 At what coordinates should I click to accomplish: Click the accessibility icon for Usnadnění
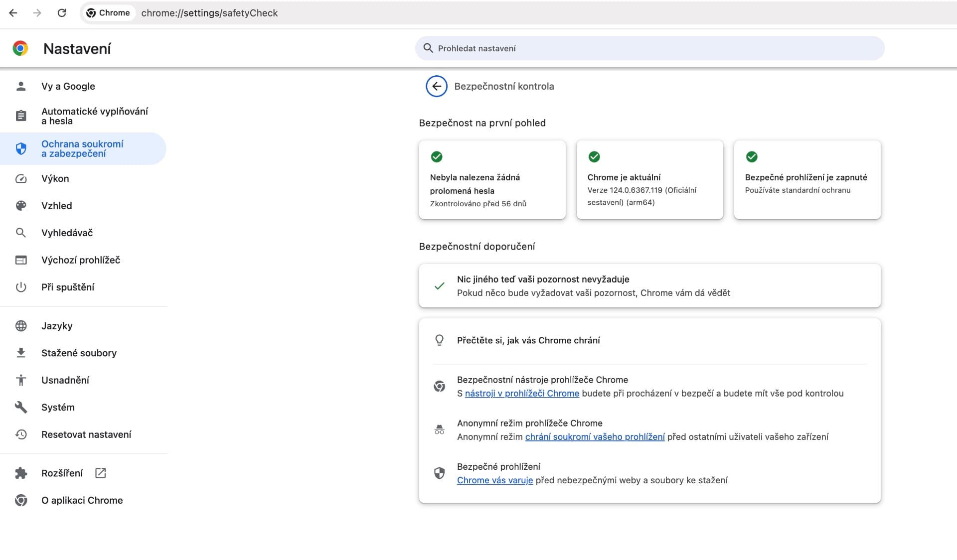(21, 380)
